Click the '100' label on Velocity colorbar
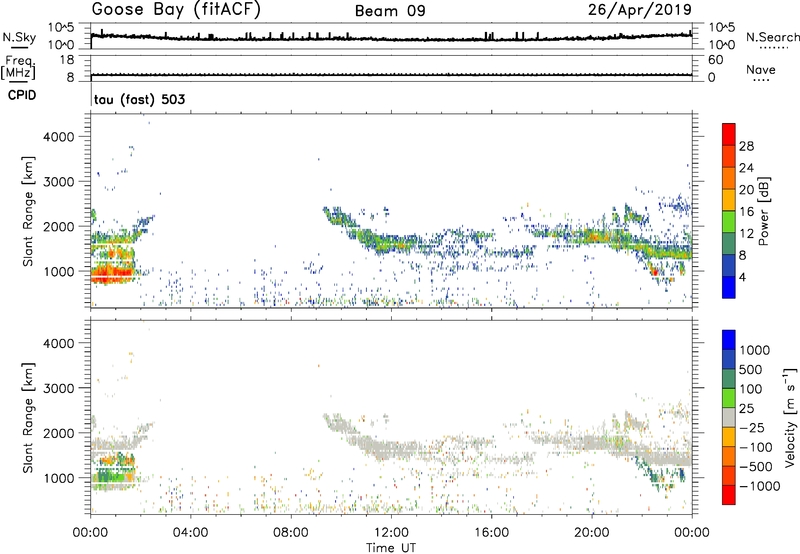Screen dimensions: 800x554 click(x=751, y=389)
